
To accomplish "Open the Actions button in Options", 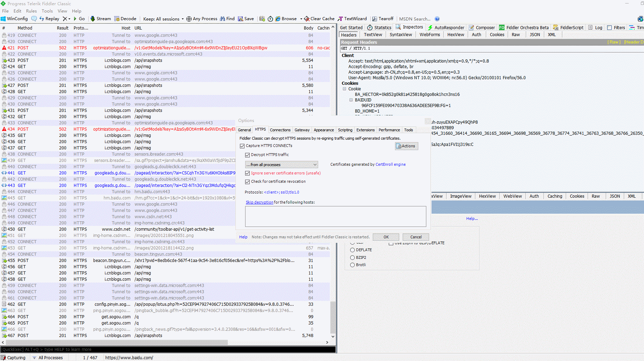I will [406, 146].
